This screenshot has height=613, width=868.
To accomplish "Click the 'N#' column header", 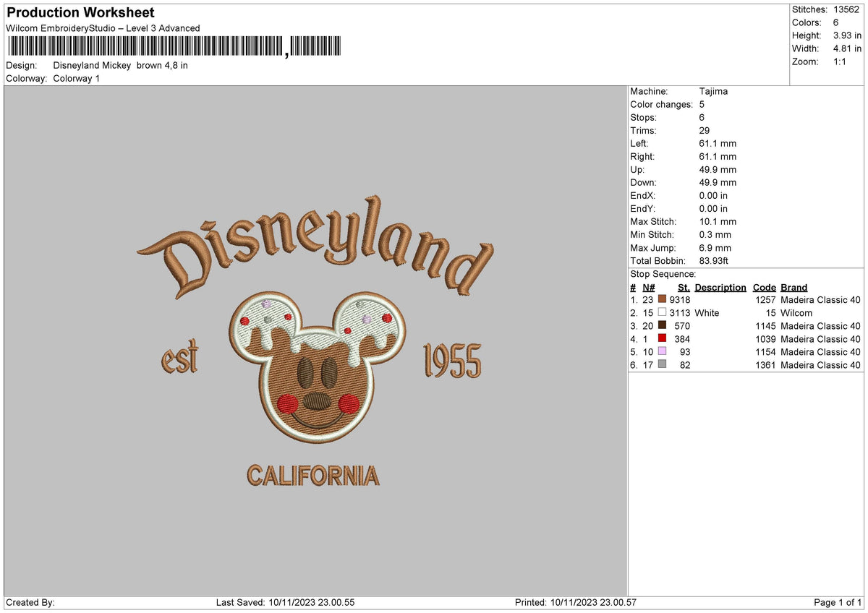I will [x=648, y=287].
